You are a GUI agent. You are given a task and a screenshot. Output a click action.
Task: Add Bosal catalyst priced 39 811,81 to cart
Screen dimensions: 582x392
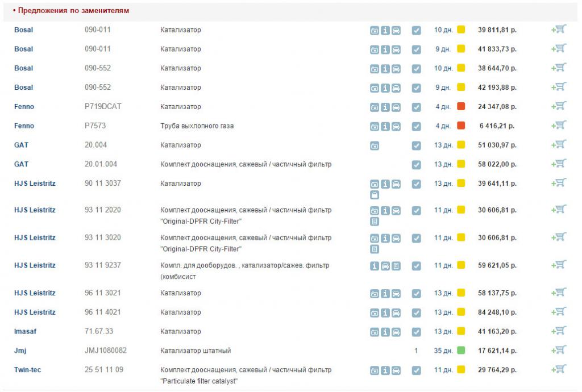click(x=559, y=30)
